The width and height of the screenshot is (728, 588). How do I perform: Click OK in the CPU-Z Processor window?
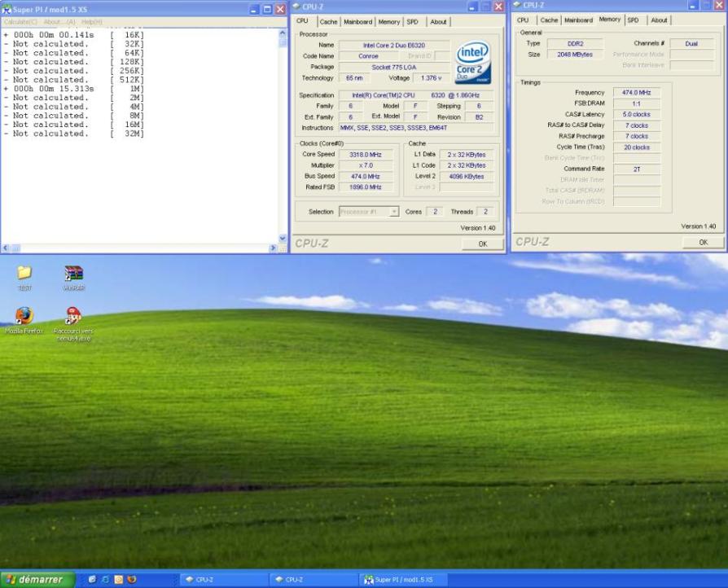coord(482,244)
